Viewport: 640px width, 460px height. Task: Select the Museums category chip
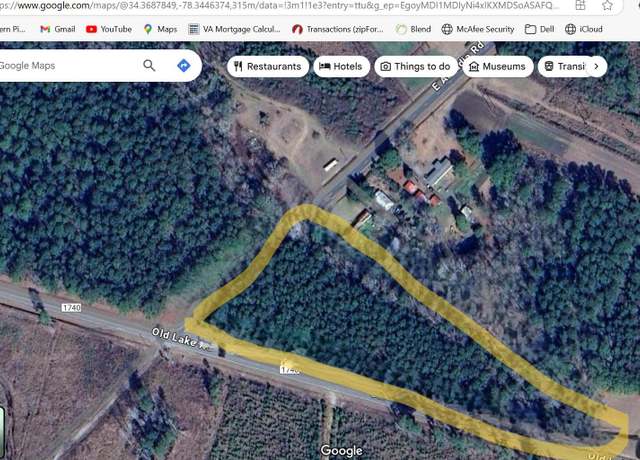click(x=498, y=66)
